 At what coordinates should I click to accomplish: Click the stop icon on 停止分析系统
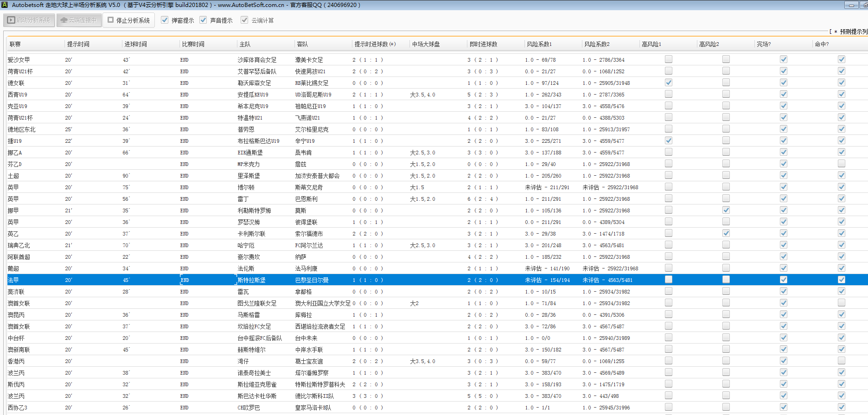click(111, 20)
